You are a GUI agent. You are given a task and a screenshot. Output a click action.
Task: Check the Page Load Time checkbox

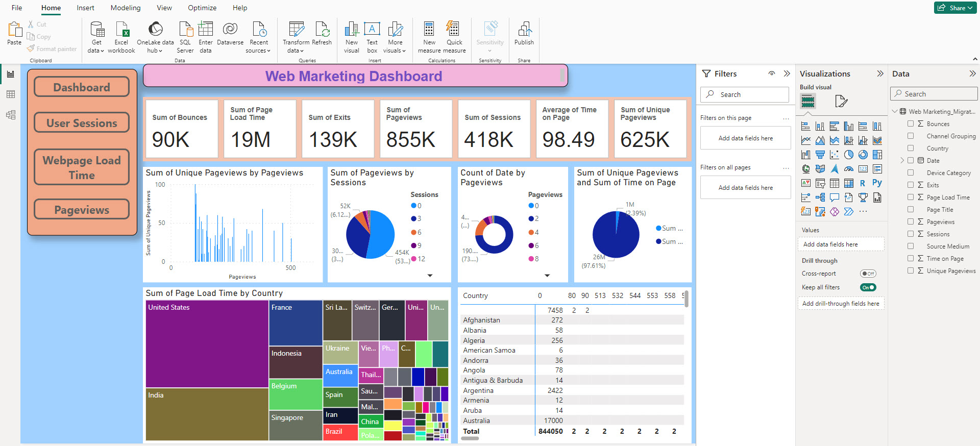911,197
